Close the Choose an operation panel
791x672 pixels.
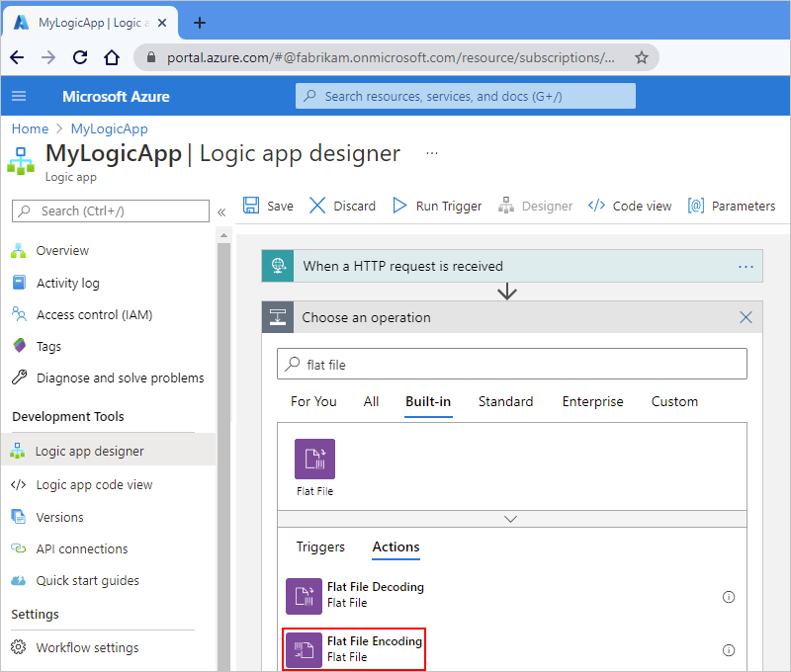(x=746, y=317)
